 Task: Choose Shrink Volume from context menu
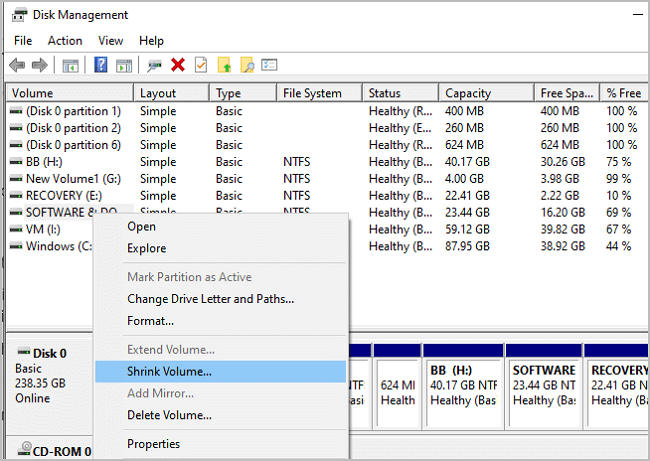tap(169, 371)
